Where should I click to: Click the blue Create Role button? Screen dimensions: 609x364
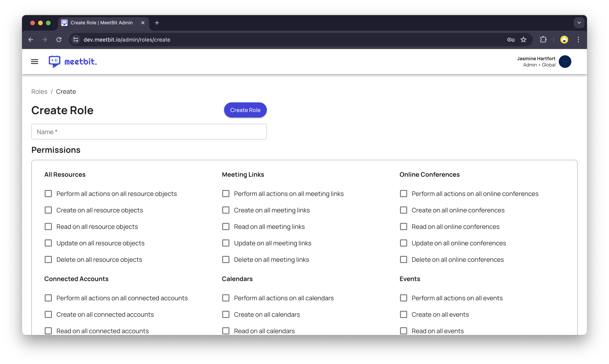pos(245,110)
